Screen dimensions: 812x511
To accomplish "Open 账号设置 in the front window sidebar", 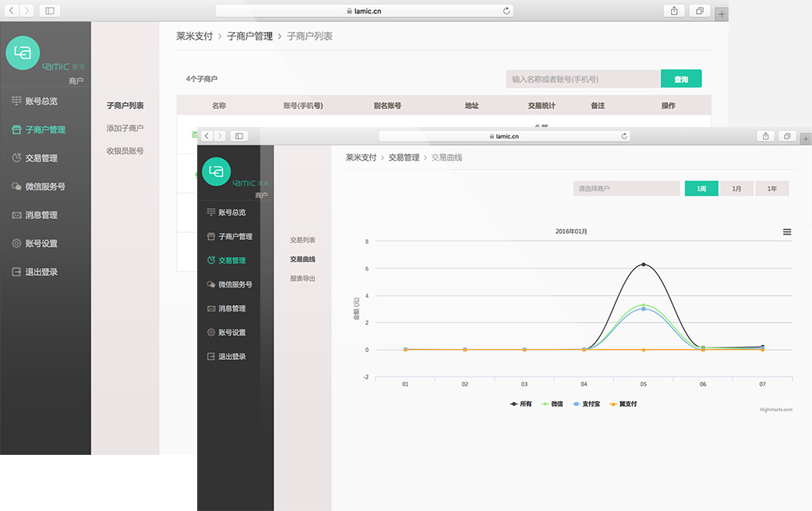I will tap(226, 333).
